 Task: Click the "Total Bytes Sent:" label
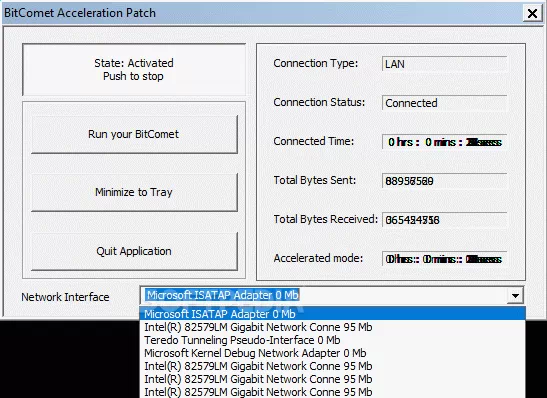pos(315,180)
